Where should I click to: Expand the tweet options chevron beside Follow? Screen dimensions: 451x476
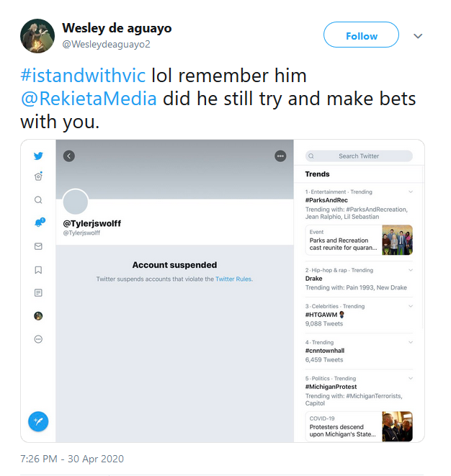coord(418,36)
